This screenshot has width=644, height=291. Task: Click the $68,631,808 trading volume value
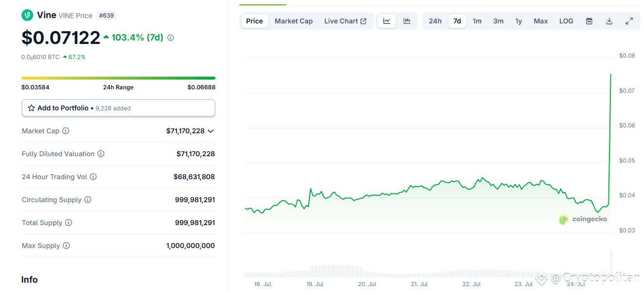point(194,177)
